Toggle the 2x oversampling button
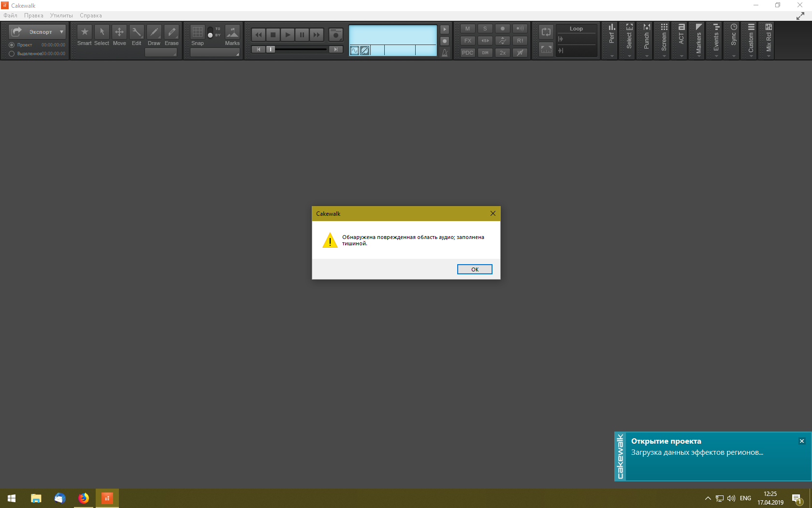The image size is (812, 508). (x=503, y=53)
